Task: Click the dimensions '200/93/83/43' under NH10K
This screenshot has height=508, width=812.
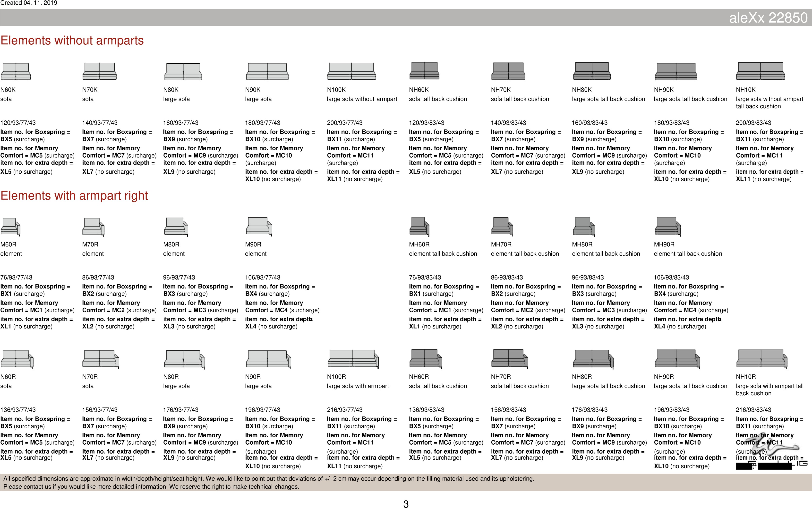Action: 753,123
